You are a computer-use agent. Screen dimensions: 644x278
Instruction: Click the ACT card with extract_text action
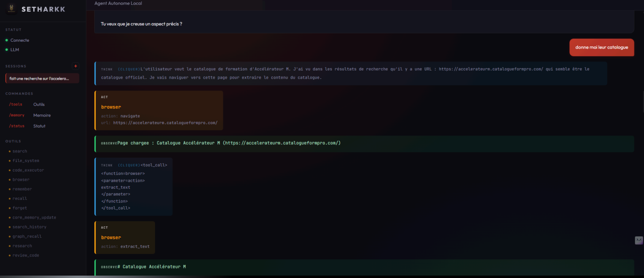[125, 237]
